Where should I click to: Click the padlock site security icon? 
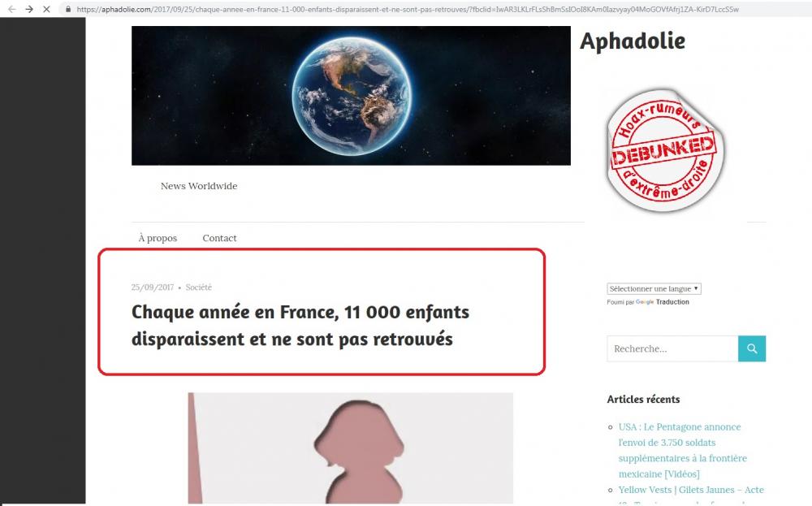68,9
